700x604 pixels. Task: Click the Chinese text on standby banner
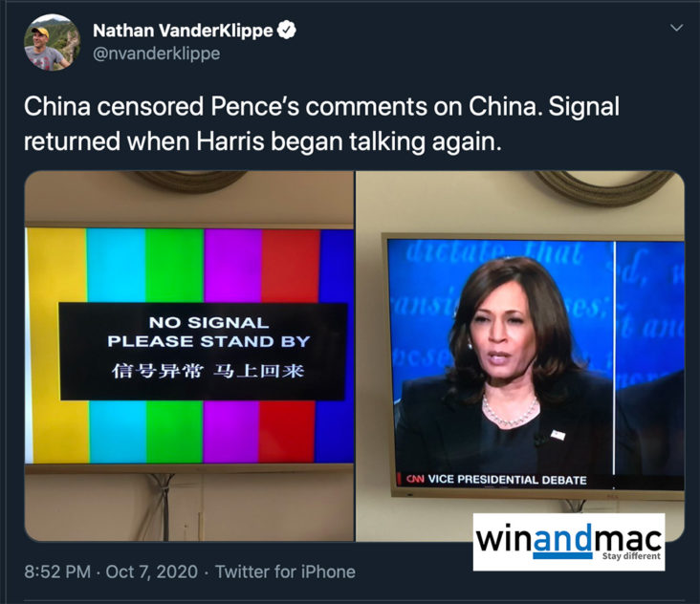pyautogui.click(x=208, y=371)
